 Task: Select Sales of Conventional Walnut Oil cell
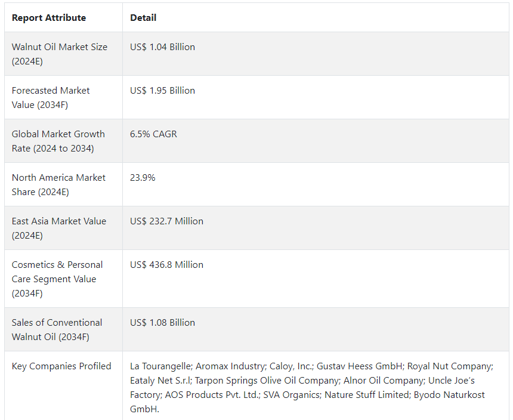(x=63, y=329)
